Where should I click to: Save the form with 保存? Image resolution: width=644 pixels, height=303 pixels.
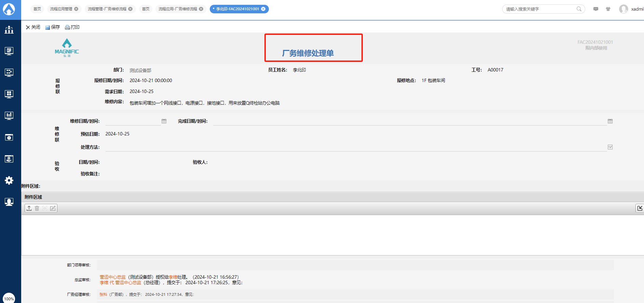pos(53,27)
